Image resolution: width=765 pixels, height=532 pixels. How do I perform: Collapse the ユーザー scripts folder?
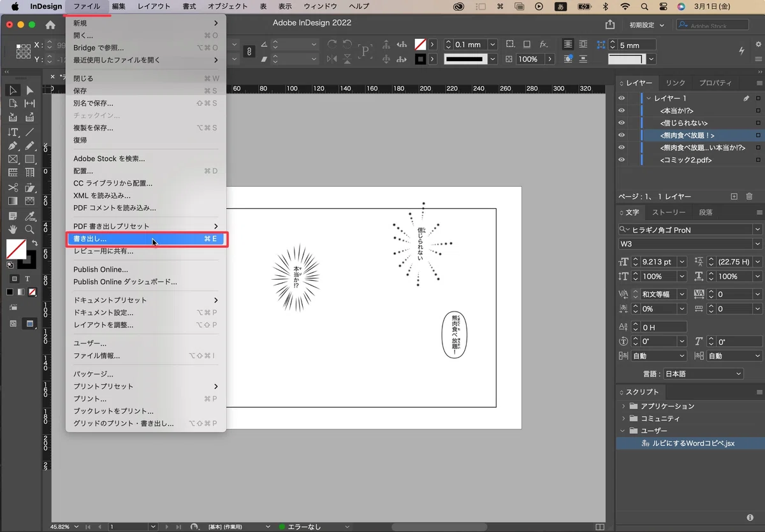(x=623, y=431)
